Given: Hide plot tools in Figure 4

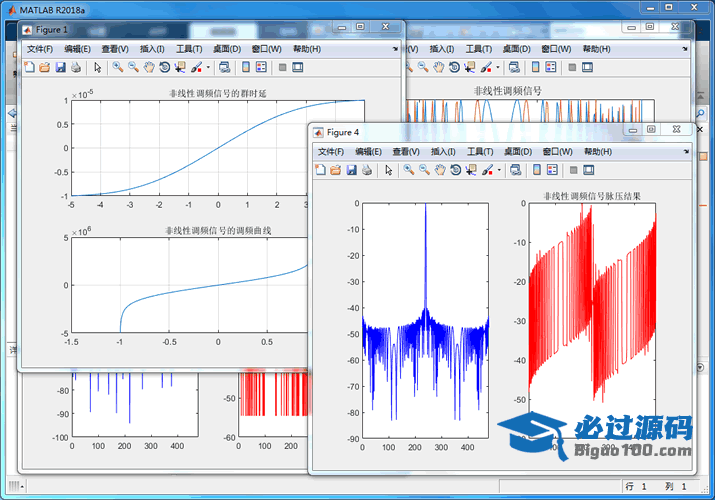Looking at the screenshot, I should 574,170.
